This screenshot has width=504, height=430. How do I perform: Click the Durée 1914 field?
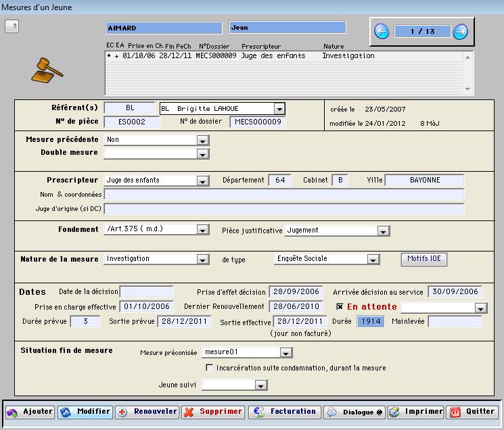click(371, 321)
